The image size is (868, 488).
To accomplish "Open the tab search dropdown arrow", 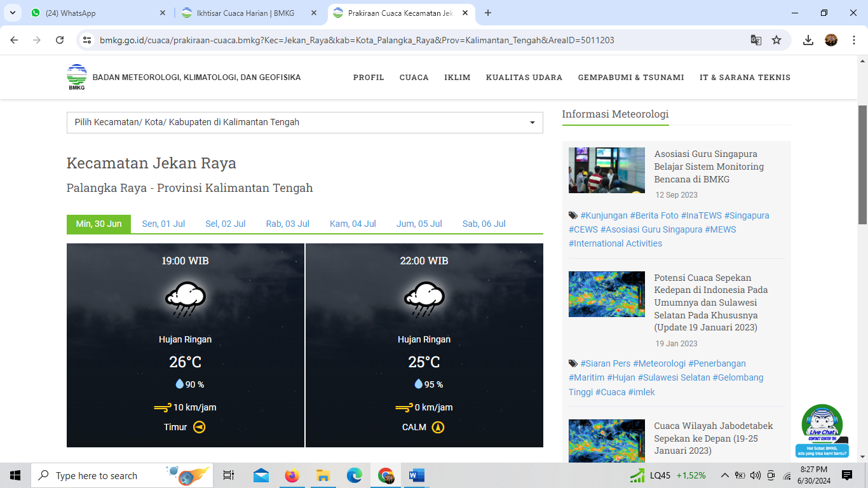I will [x=12, y=13].
